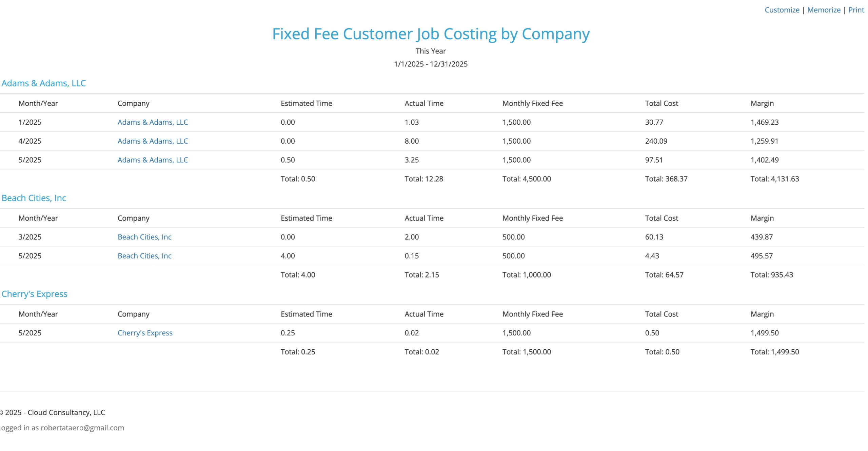Open the Adams & Adams, LLC section heading
The image size is (868, 451).
[x=44, y=83]
